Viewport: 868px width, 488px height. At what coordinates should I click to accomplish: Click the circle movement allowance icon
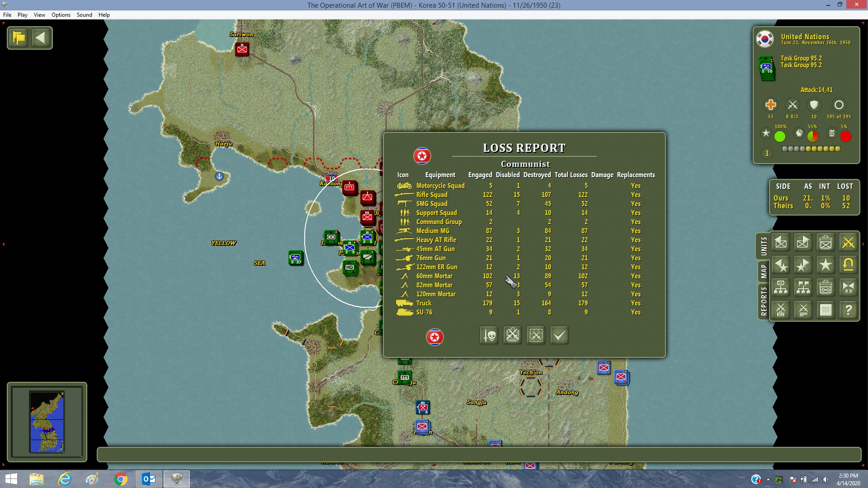(839, 105)
